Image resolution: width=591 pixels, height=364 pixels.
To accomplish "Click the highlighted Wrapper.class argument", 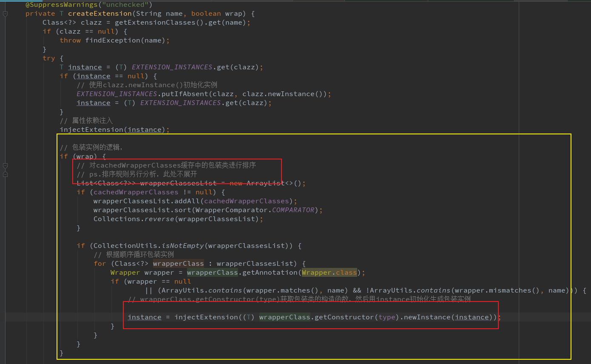I will 329,273.
